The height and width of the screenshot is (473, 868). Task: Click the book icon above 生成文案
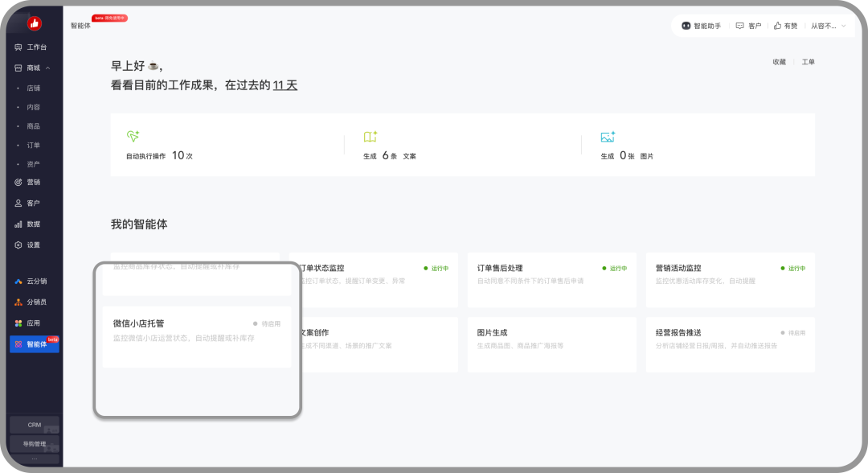(x=370, y=136)
